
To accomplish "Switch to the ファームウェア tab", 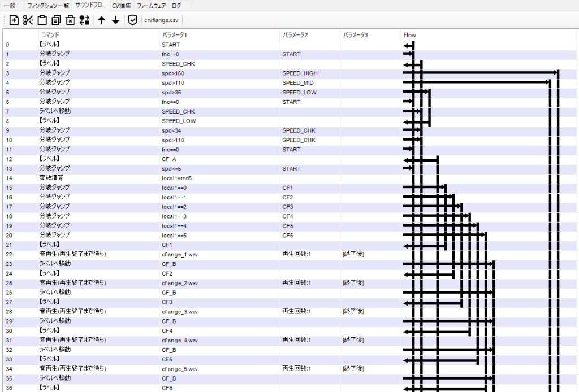I will [x=152, y=5].
